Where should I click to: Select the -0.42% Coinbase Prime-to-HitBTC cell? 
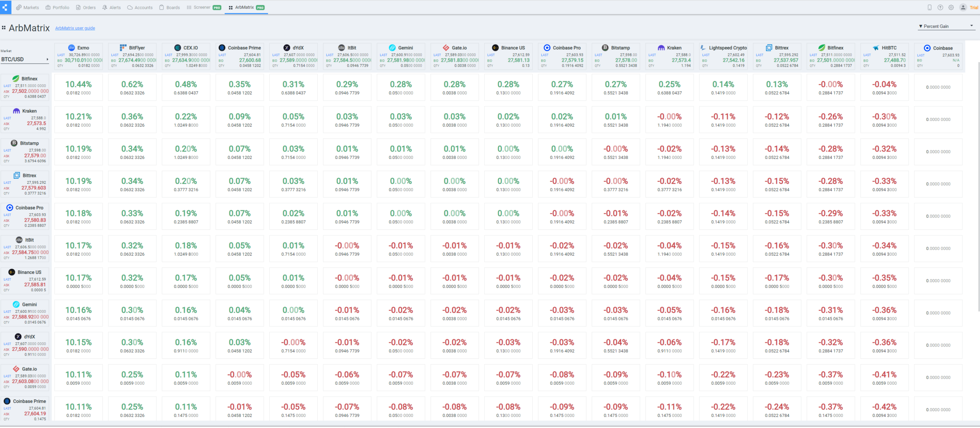pos(885,409)
